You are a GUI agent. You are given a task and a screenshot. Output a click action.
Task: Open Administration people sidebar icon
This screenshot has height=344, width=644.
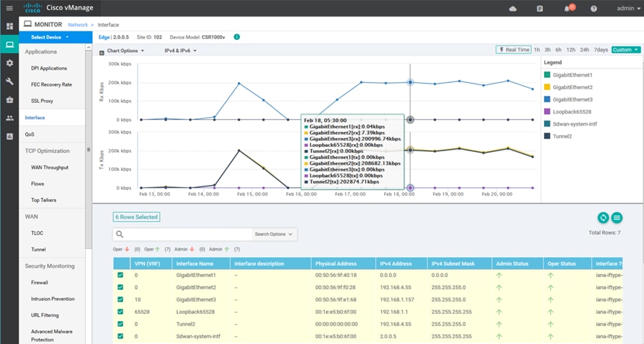click(x=9, y=118)
